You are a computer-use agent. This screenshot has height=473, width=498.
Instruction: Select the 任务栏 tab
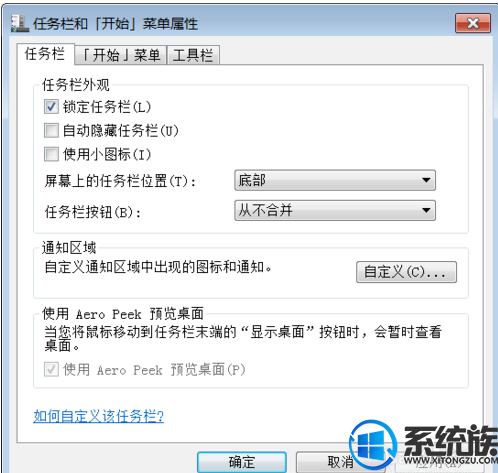pos(46,54)
